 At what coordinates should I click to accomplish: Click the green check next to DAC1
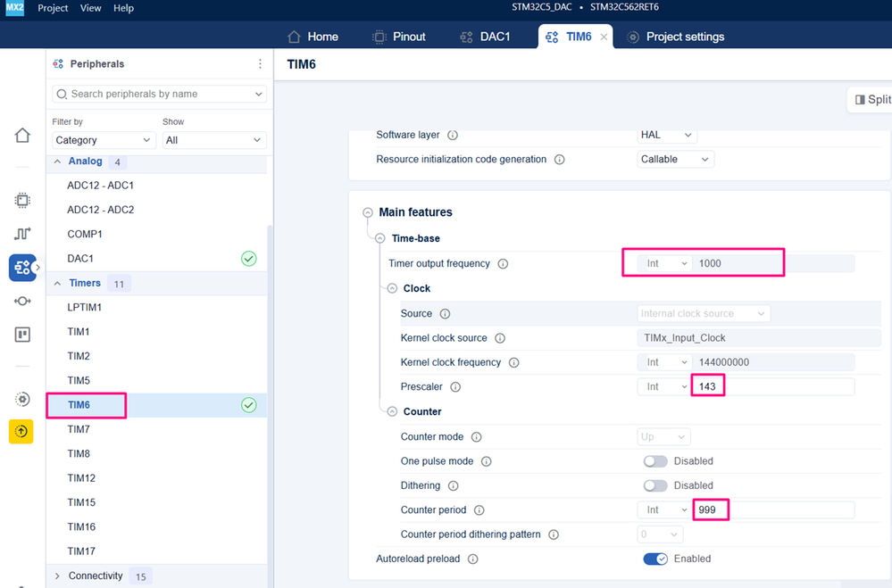pos(248,259)
